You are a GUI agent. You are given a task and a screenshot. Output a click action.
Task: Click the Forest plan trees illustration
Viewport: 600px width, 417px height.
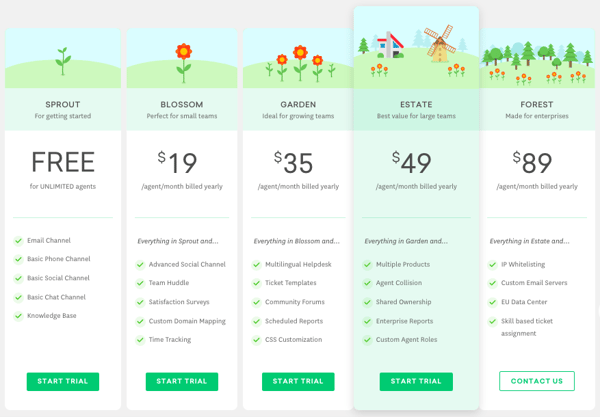[537, 62]
